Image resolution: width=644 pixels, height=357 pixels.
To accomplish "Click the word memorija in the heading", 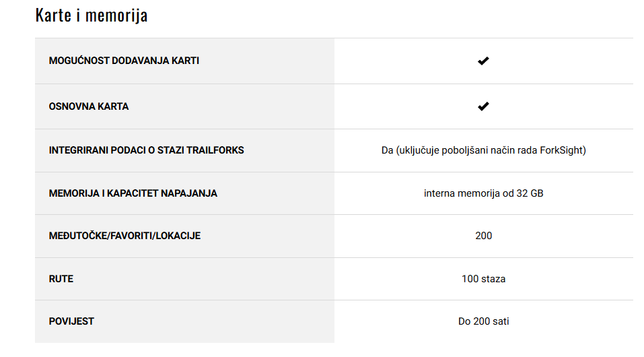I will (x=116, y=16).
